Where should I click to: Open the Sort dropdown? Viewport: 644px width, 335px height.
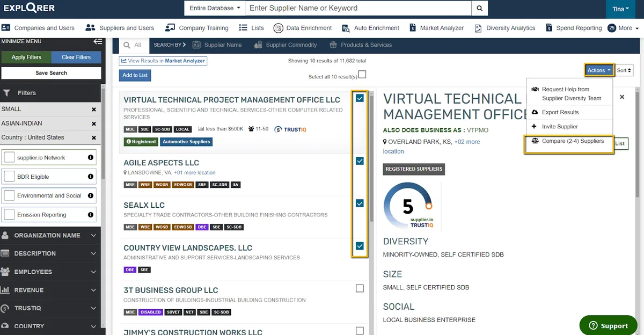(624, 70)
